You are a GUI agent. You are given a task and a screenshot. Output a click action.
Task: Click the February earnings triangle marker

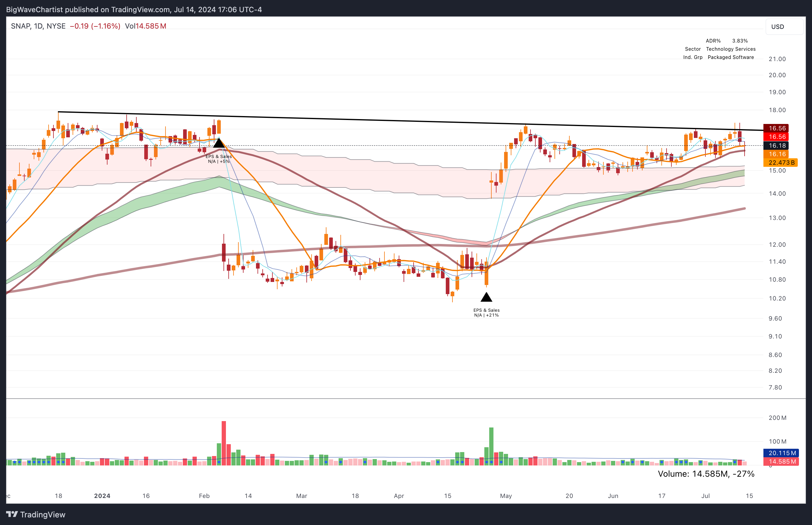219,143
